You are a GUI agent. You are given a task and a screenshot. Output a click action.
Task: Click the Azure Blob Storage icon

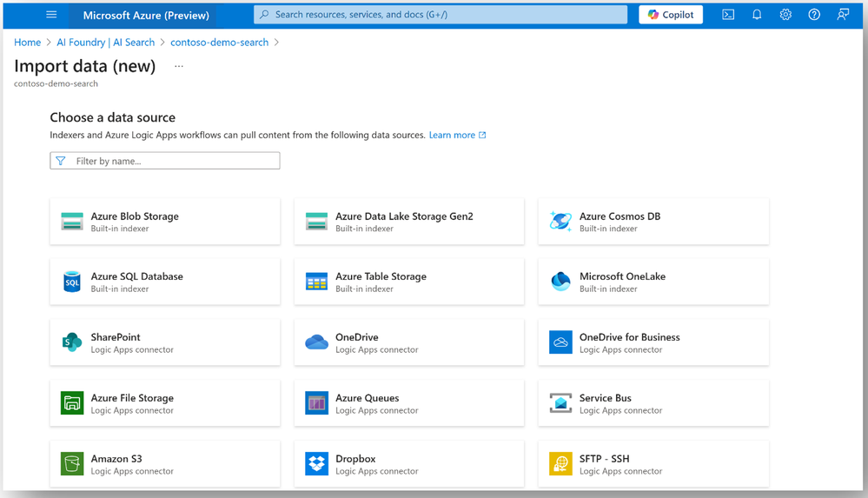(72, 221)
